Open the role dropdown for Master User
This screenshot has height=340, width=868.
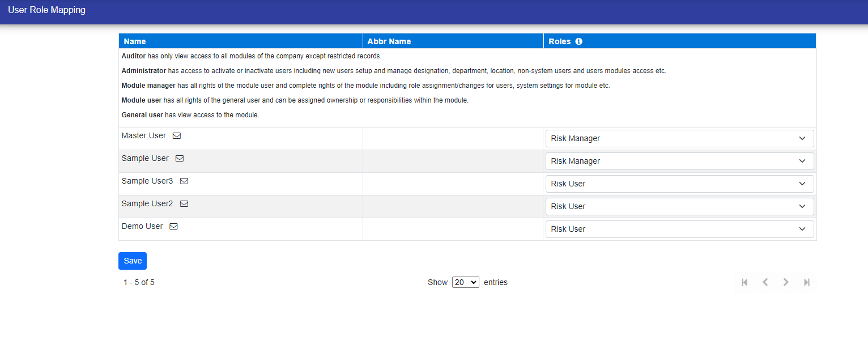(x=679, y=138)
